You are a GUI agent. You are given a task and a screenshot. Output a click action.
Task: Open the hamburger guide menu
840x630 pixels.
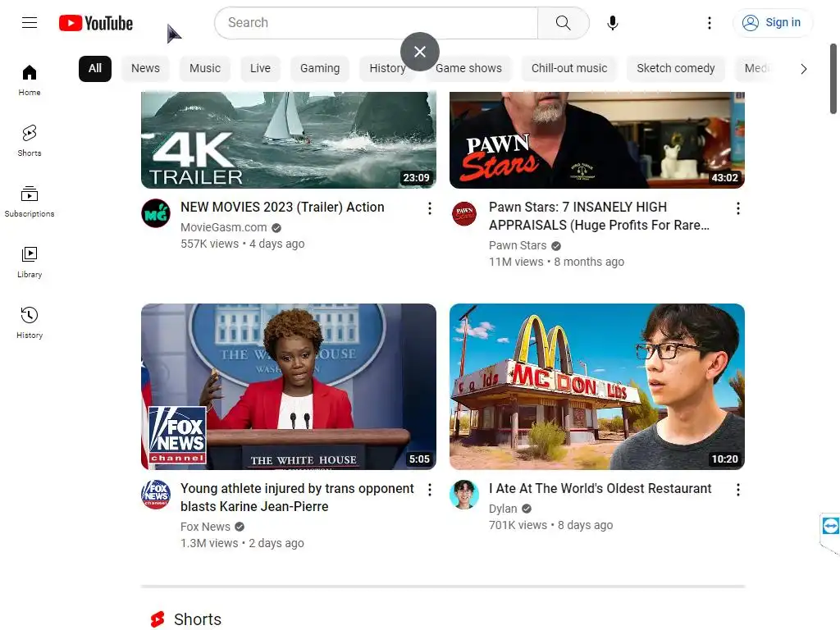(x=30, y=22)
